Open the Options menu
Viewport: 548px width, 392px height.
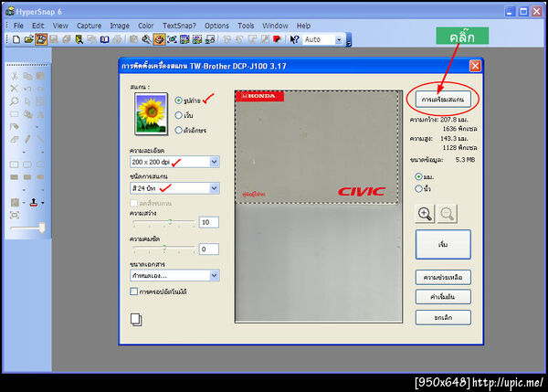coord(216,26)
